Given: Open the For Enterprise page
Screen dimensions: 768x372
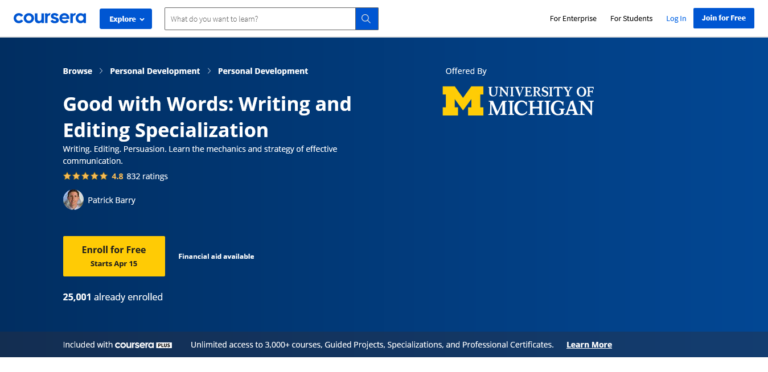Looking at the screenshot, I should tap(573, 19).
